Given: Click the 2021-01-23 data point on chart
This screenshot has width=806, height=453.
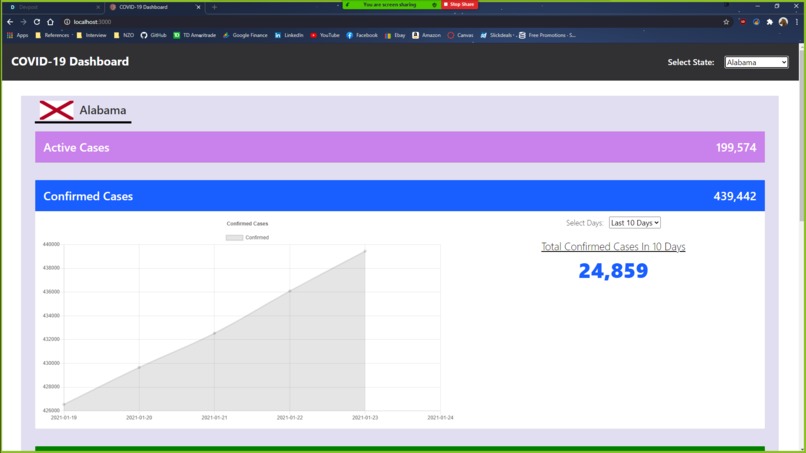Looking at the screenshot, I should click(365, 251).
